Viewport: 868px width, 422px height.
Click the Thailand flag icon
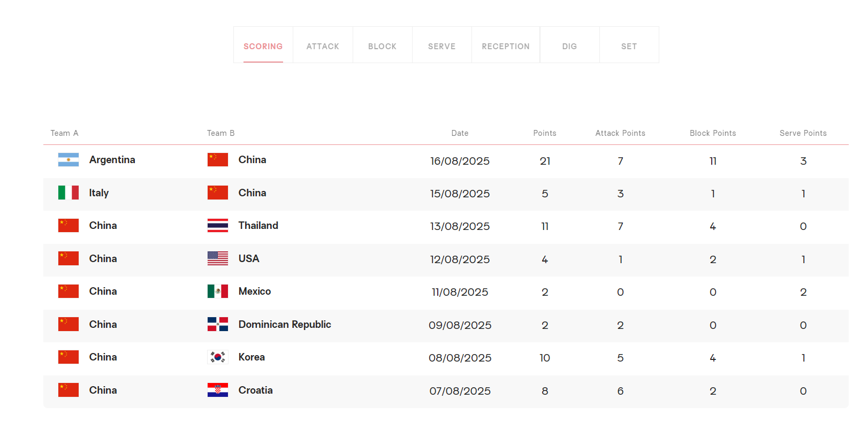(217, 226)
